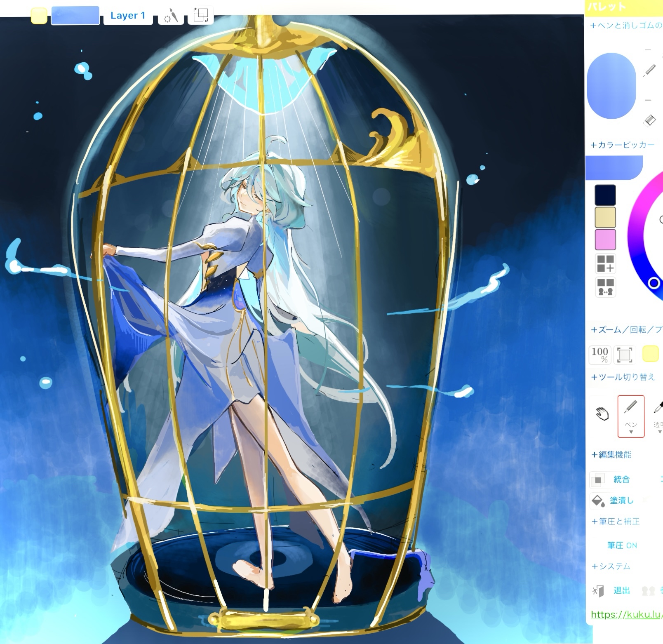Screen dimensions: 663x644
Task: Toggle pen pressure 筆圧 ON
Action: [x=622, y=545]
